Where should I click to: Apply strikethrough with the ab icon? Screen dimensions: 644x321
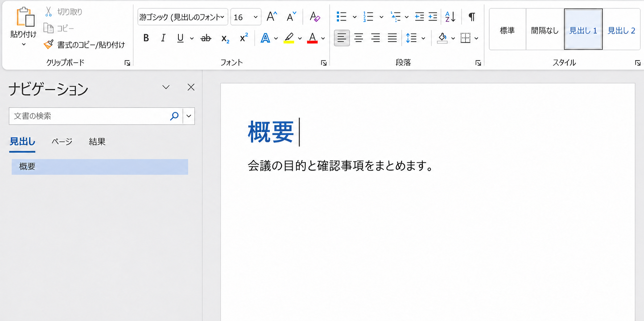pos(206,38)
